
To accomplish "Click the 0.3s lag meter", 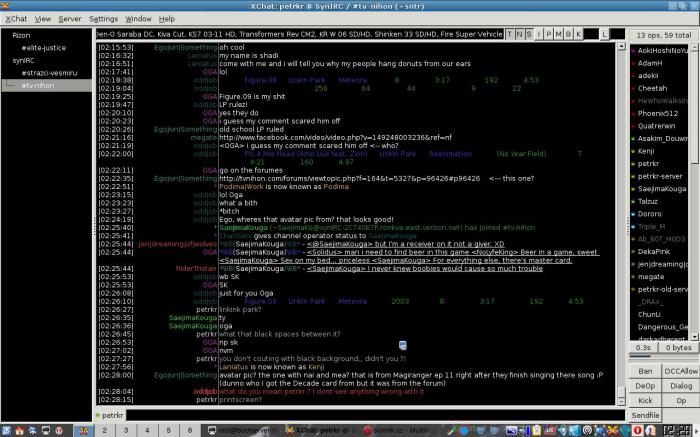I will pyautogui.click(x=643, y=347).
